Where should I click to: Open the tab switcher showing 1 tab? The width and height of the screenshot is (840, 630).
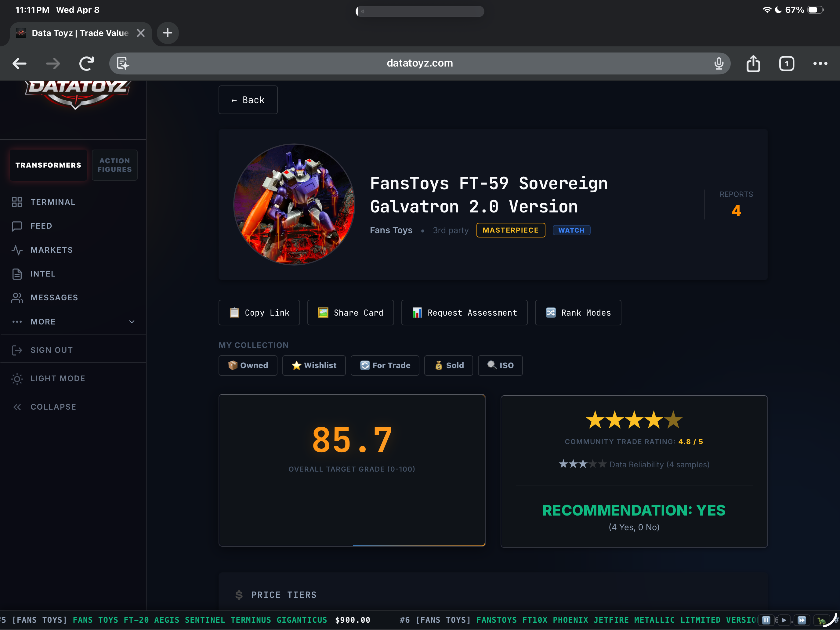(787, 63)
